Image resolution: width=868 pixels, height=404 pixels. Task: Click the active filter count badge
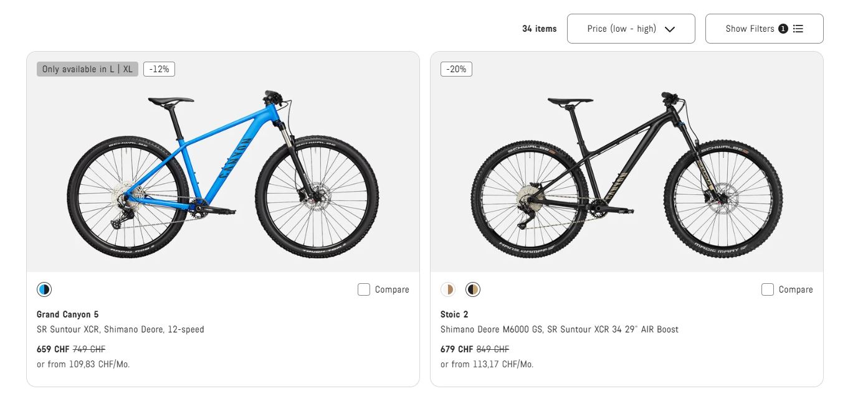pyautogui.click(x=783, y=29)
